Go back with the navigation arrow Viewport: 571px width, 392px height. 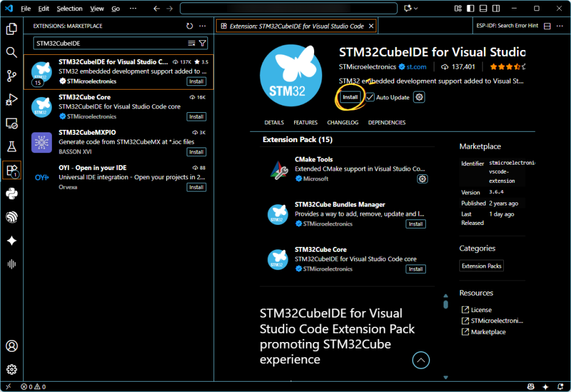157,9
